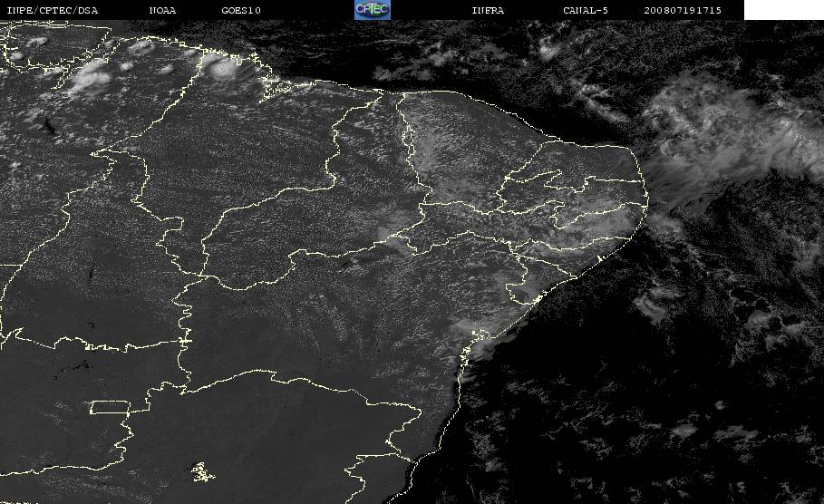This screenshot has width=824, height=504.
Task: Click the CPTEC logo in the header
Action: [x=372, y=9]
